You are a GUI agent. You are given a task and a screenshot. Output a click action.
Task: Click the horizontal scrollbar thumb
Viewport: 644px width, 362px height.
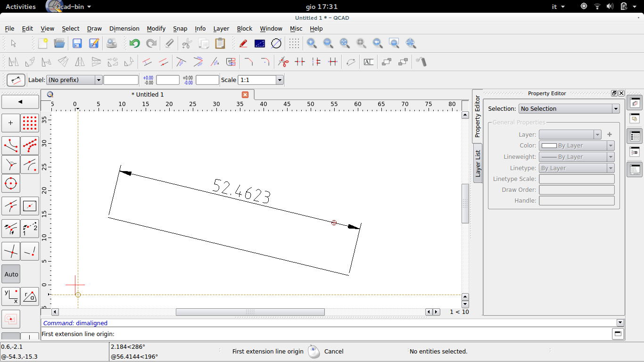click(250, 312)
